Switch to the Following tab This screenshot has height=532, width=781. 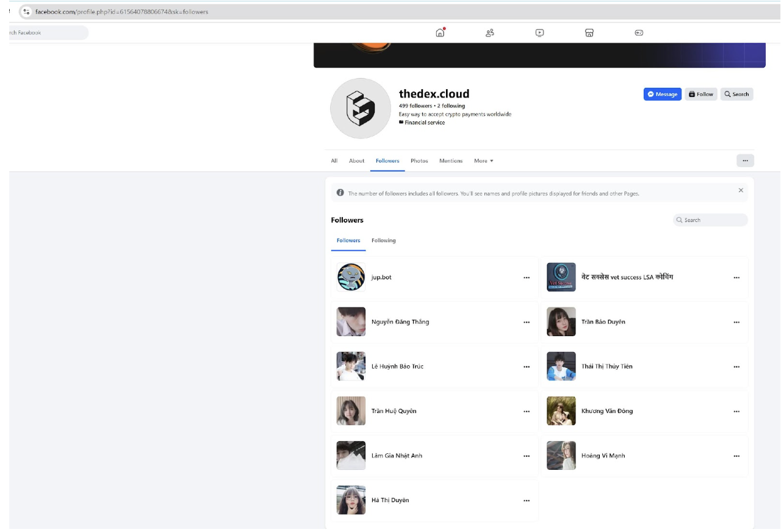tap(383, 240)
